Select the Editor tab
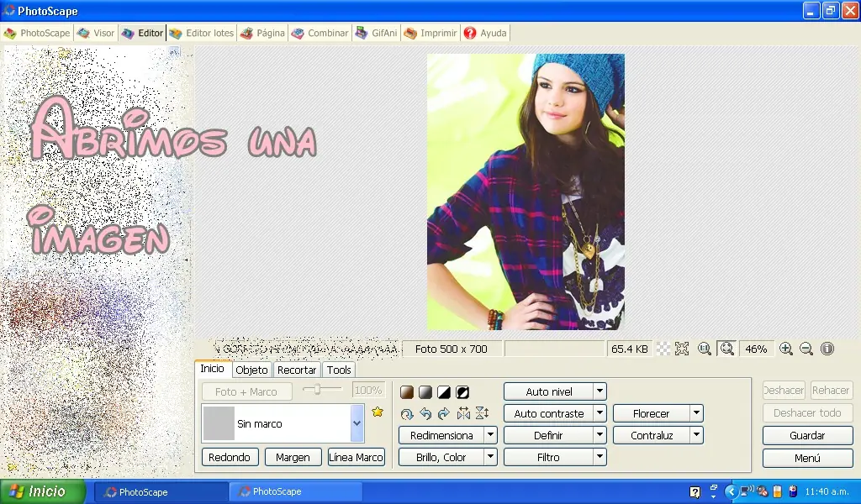 (142, 33)
